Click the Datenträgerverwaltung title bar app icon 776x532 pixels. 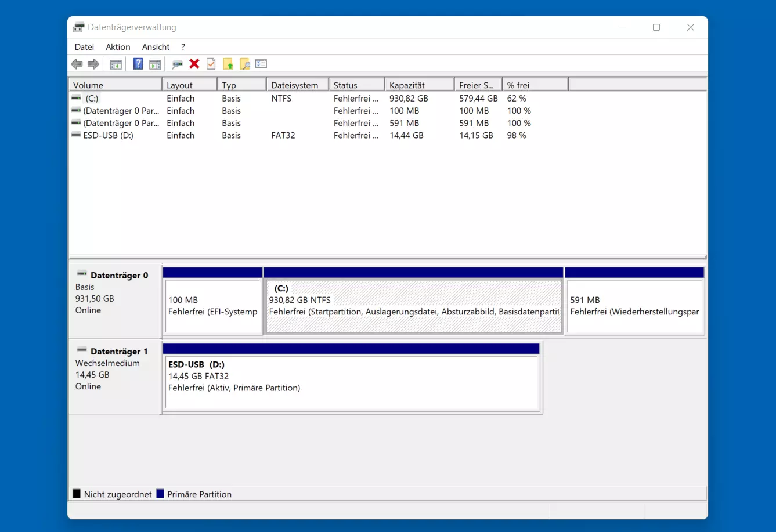[79, 27]
